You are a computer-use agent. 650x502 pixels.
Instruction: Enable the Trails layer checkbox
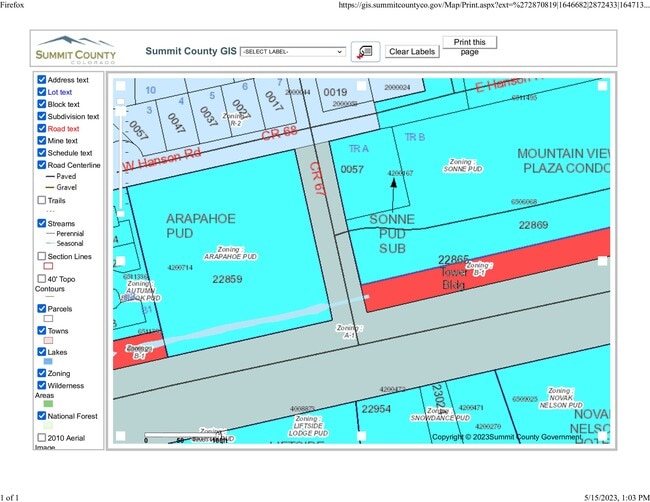(x=41, y=200)
